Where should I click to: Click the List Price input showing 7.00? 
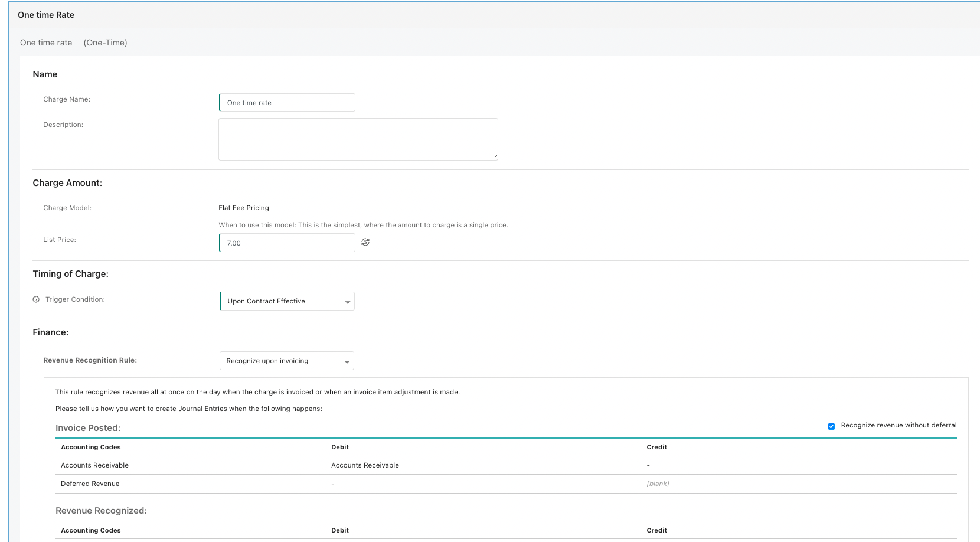[x=287, y=243]
